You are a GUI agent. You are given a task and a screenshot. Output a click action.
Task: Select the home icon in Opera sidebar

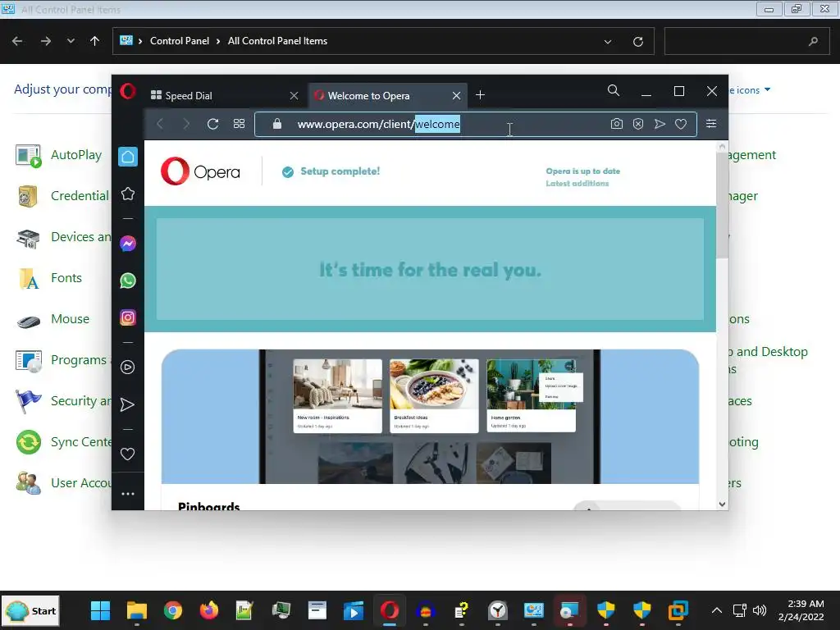point(127,157)
